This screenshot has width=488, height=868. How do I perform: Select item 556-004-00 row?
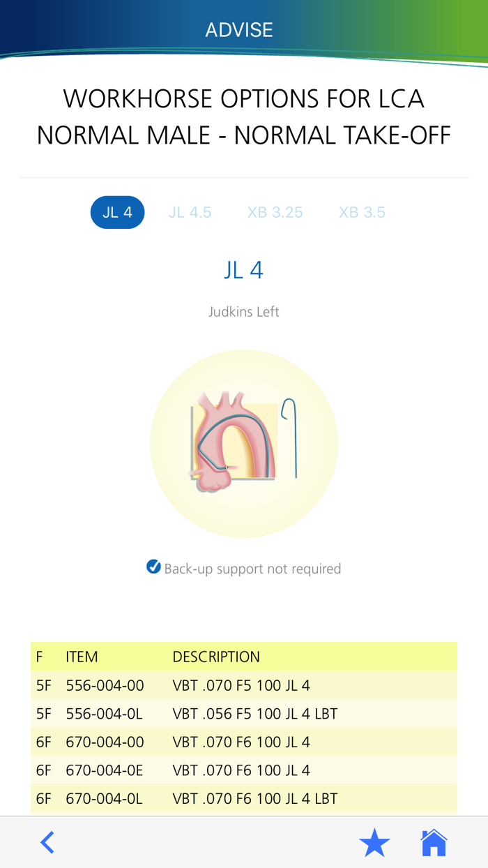243,685
